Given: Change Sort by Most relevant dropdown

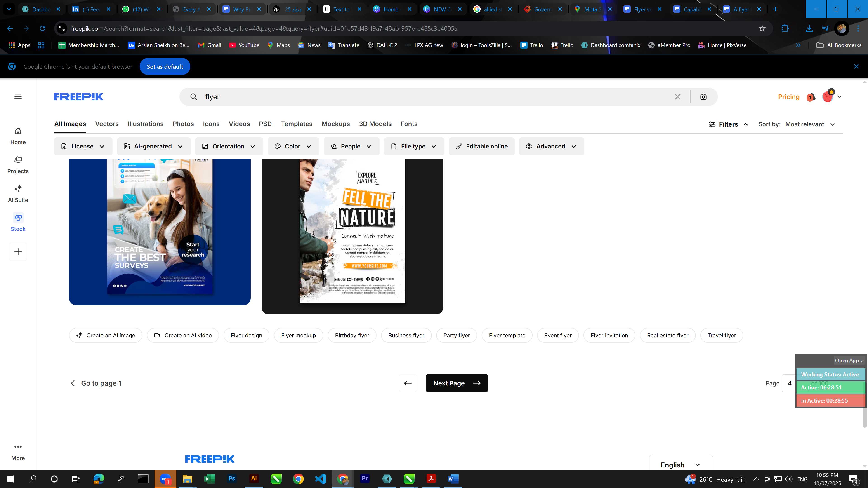Looking at the screenshot, I should click(810, 124).
